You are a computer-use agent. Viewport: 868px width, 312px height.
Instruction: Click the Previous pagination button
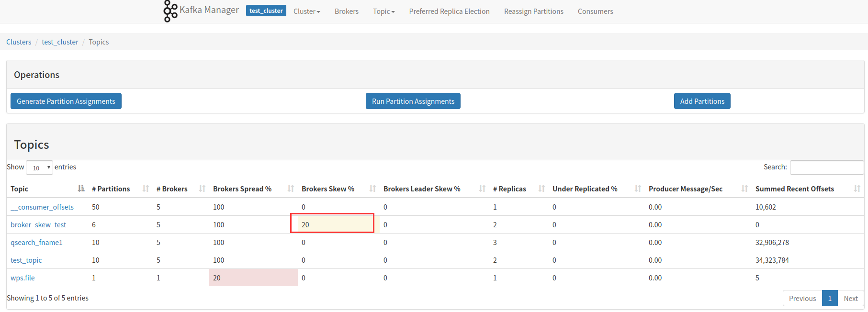802,298
